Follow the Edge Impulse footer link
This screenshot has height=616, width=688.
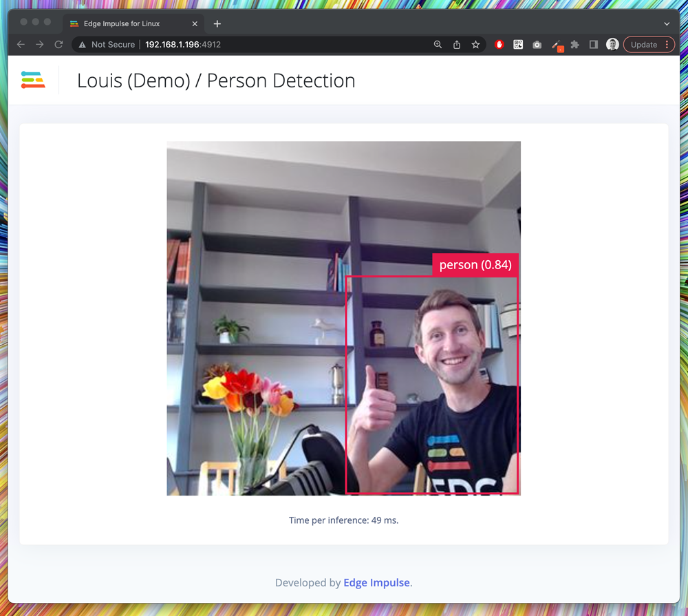[376, 582]
